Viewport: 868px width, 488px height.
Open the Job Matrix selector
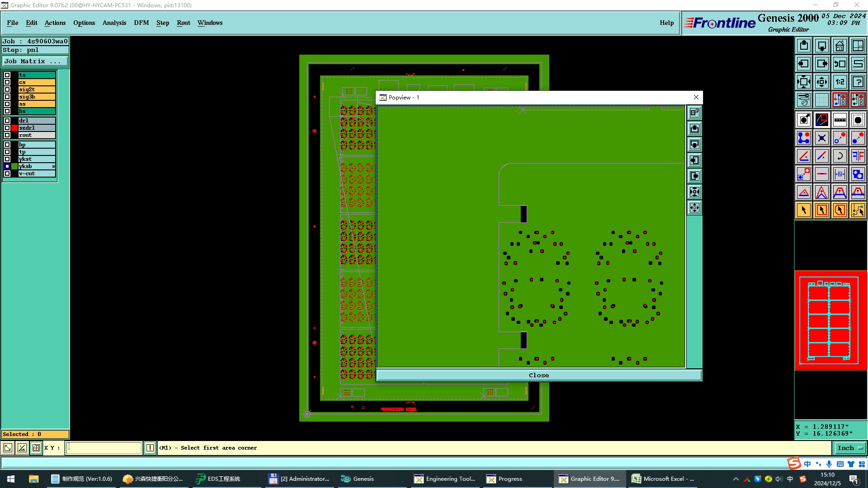point(35,61)
